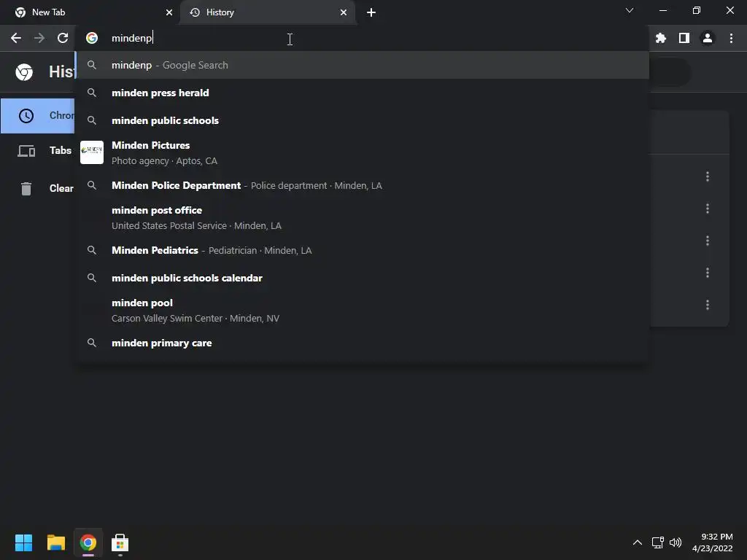Close the New Tab tab
This screenshot has height=560, width=747.
coord(169,12)
